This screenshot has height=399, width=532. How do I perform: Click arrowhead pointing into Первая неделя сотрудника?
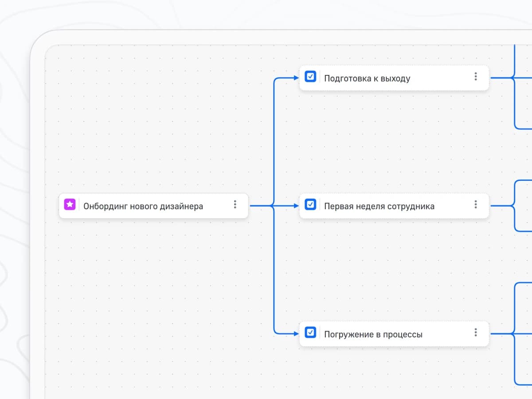[296, 206]
